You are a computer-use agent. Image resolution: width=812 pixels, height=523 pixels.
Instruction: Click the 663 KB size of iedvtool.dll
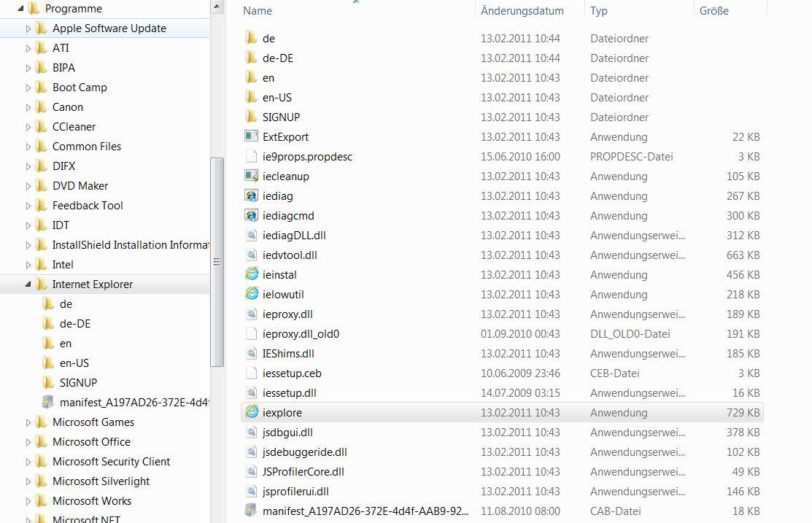pos(743,255)
